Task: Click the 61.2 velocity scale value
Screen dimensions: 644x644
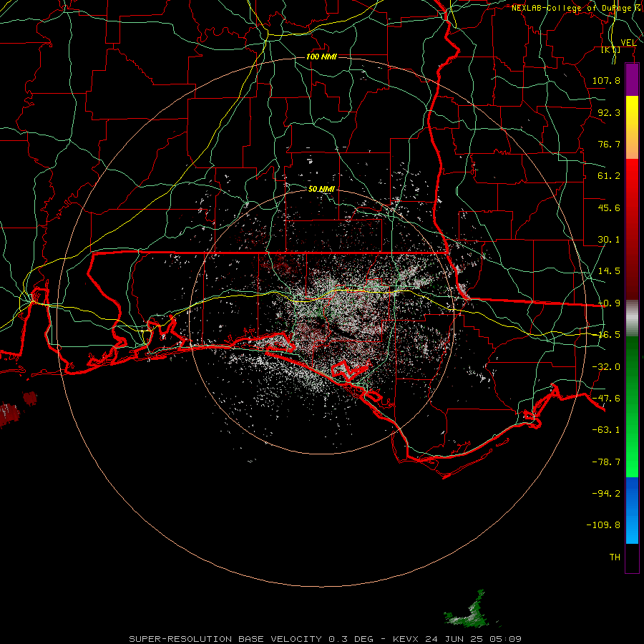Action: pos(609,176)
